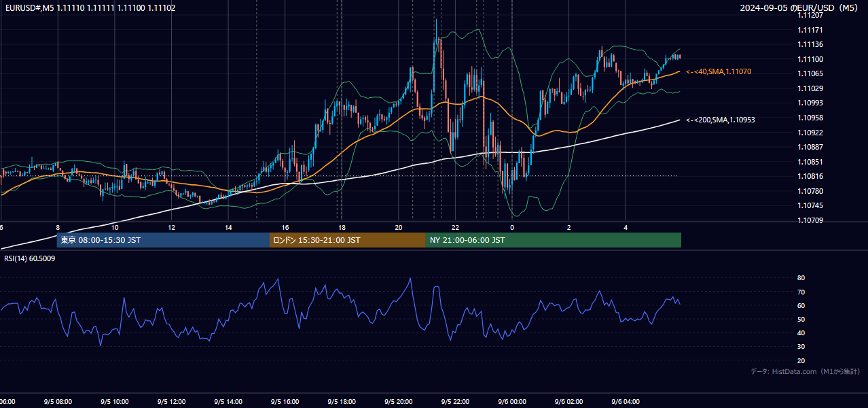
Task: Click the RSI(14) 60.5009 indicator label
Action: pyautogui.click(x=30, y=258)
